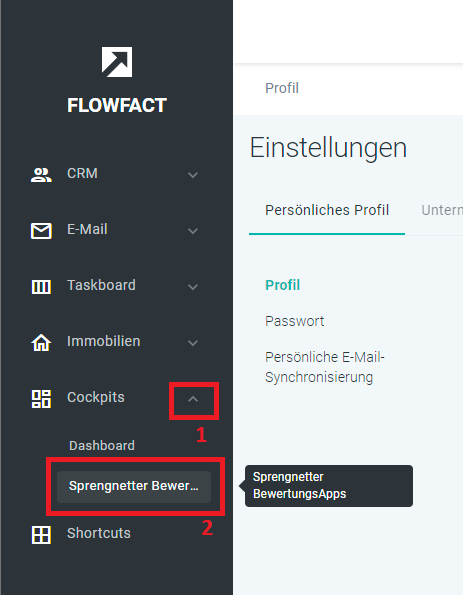
Task: Expand the E-Mail menu chevron
Action: (x=193, y=231)
